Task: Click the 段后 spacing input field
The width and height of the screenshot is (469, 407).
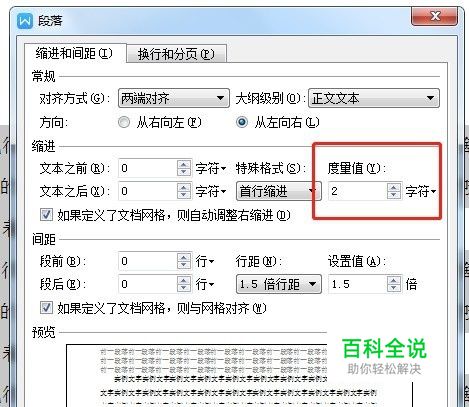Action: [147, 284]
